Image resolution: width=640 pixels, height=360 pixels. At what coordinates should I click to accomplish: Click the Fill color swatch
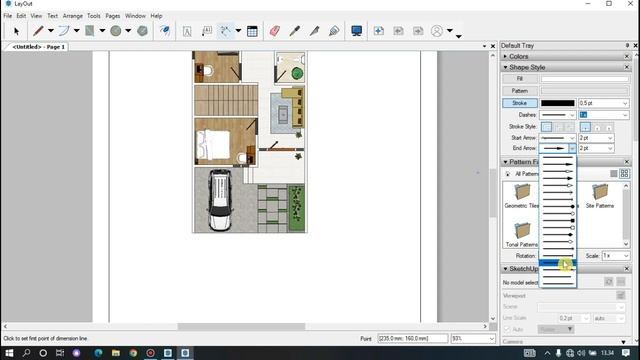tap(584, 78)
